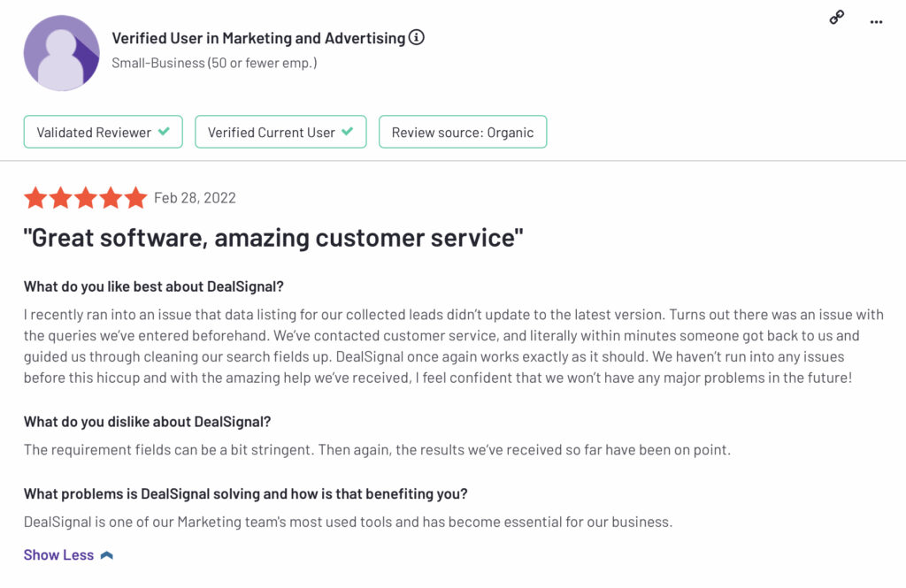Click the Verified Current User checkmark icon
This screenshot has width=906, height=588.
pyautogui.click(x=347, y=131)
